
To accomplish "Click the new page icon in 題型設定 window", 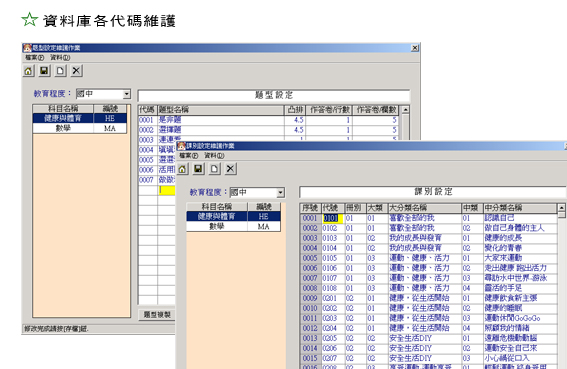I will pyautogui.click(x=60, y=71).
